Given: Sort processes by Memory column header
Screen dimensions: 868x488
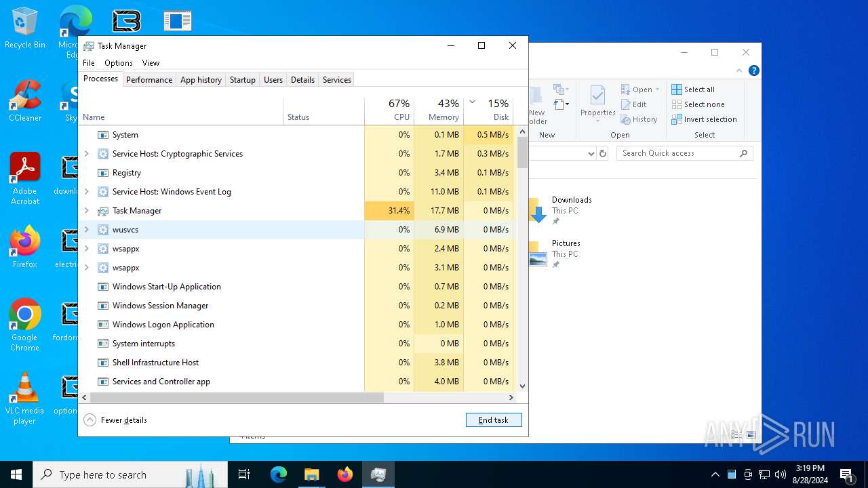Looking at the screenshot, I should 439,111.
